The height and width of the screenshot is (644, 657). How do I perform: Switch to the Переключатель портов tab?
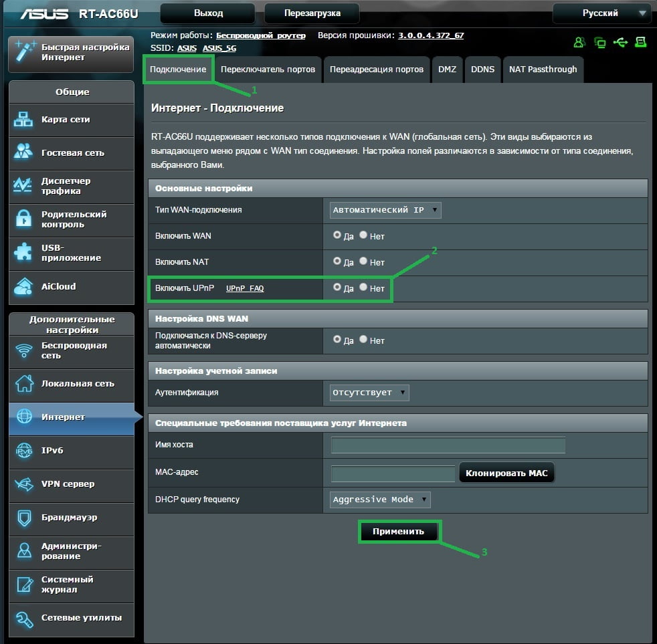(268, 70)
